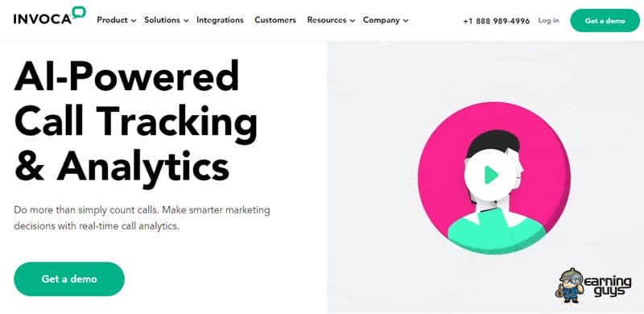This screenshot has width=644, height=314.
Task: Click the green speech bubble logo icon
Action: coord(78,12)
